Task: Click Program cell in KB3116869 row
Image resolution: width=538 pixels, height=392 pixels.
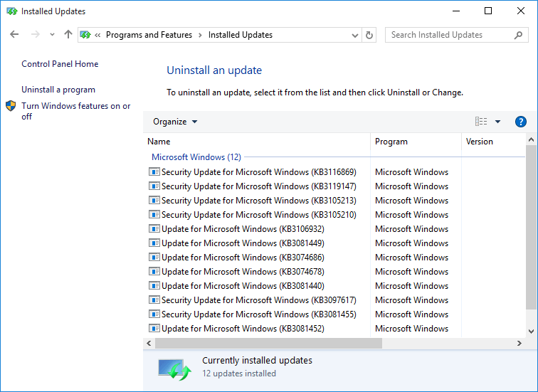Action: 412,172
